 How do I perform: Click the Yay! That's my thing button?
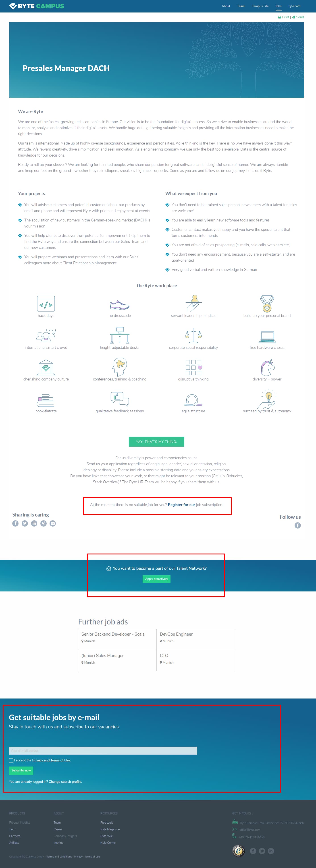click(156, 441)
